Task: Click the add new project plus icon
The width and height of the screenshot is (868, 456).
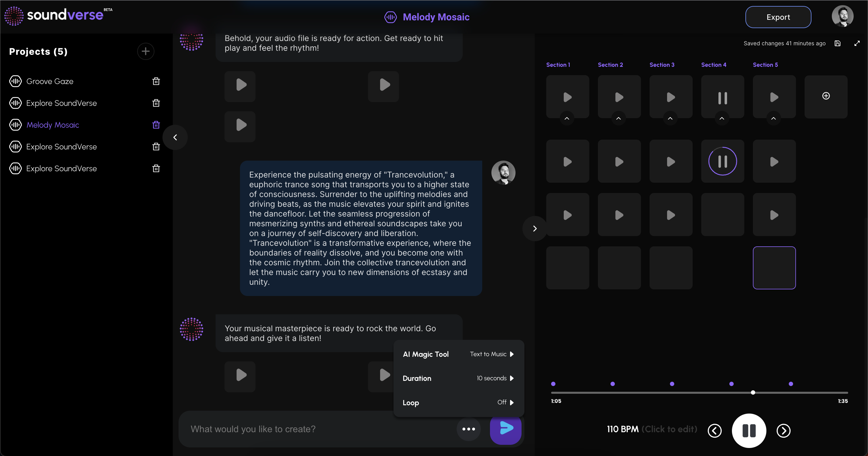Action: [146, 52]
